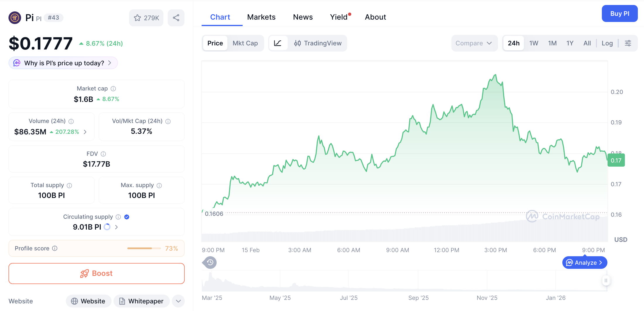The image size is (644, 311).
Task: Expand circulating supply details arrow
Action: point(116,227)
